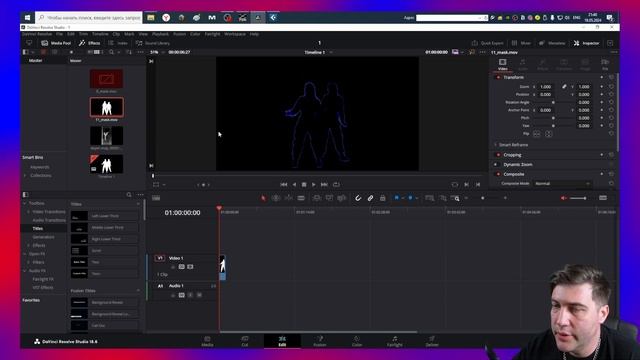The image size is (640, 360).
Task: Expand the Collections smart bin
Action: point(25,176)
